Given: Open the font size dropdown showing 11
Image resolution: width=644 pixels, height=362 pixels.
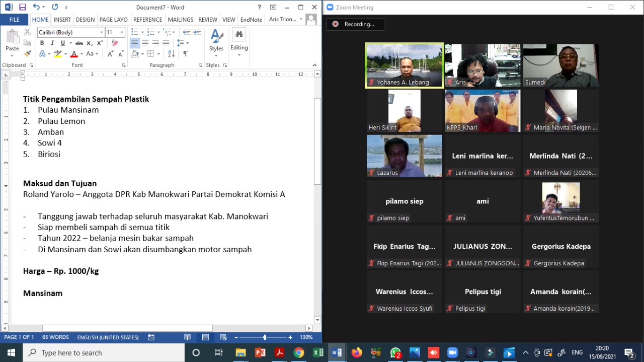Looking at the screenshot, I should pos(122,32).
